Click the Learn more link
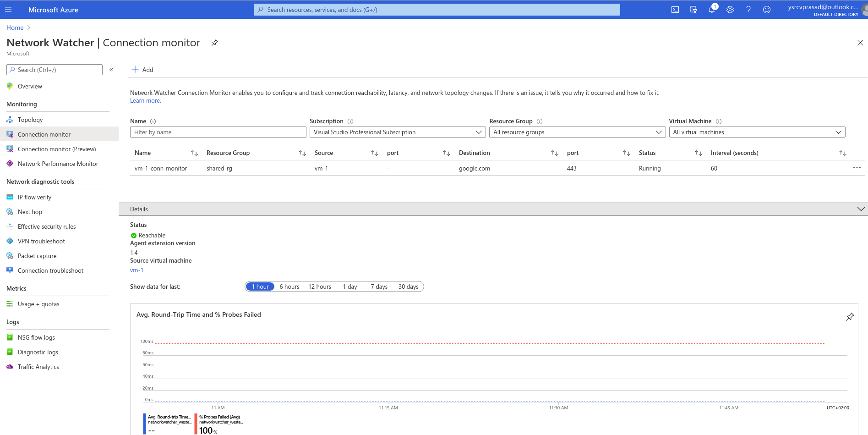Viewport: 868px width, 435px height. point(145,101)
